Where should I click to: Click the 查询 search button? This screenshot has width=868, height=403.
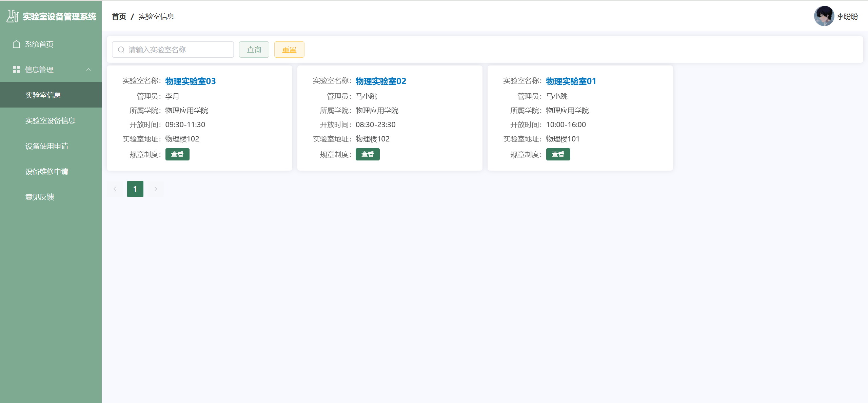(x=254, y=50)
